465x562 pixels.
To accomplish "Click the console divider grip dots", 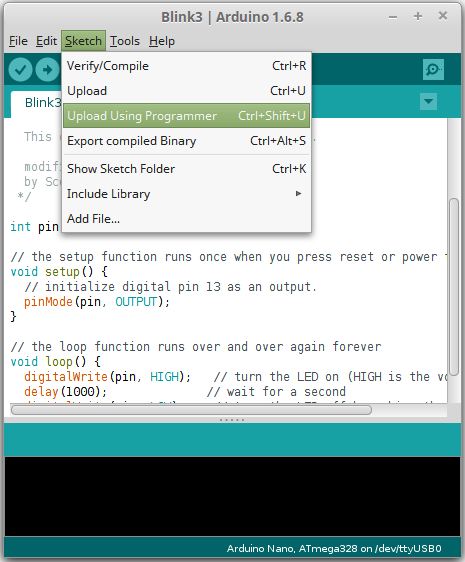I will pyautogui.click(x=232, y=420).
